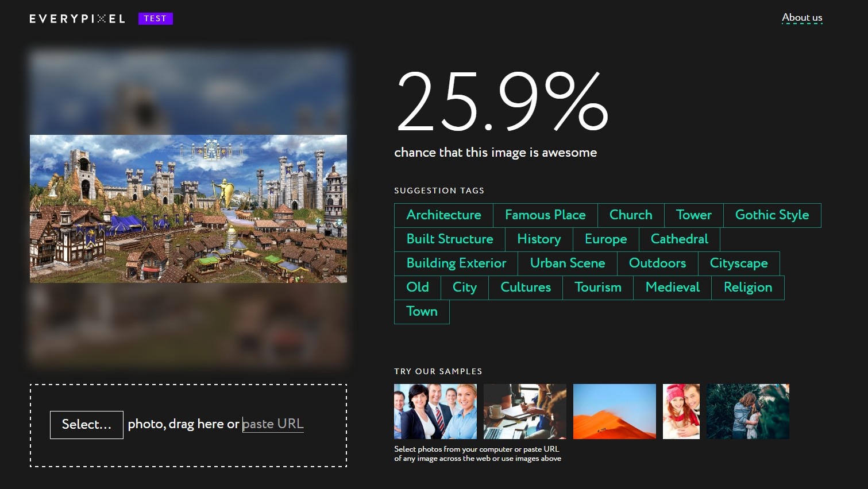Open the About us link
Image resolution: width=868 pixels, height=489 pixels.
(802, 18)
